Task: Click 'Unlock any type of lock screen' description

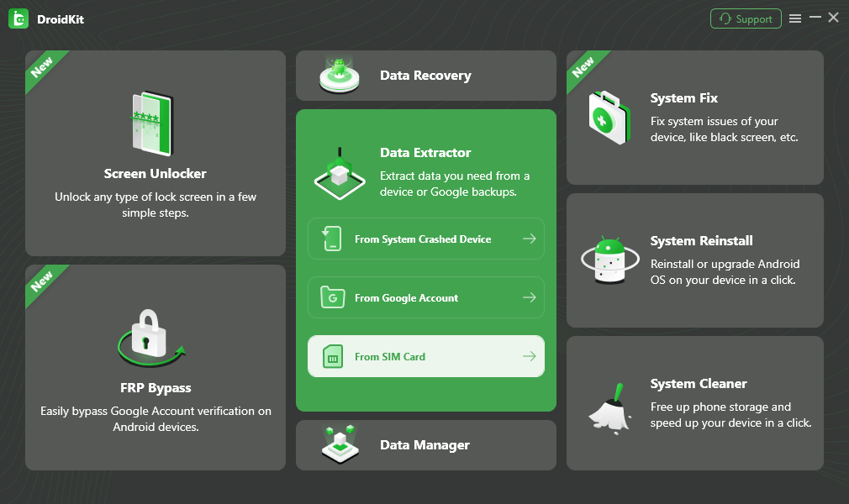Action: pyautogui.click(x=156, y=205)
